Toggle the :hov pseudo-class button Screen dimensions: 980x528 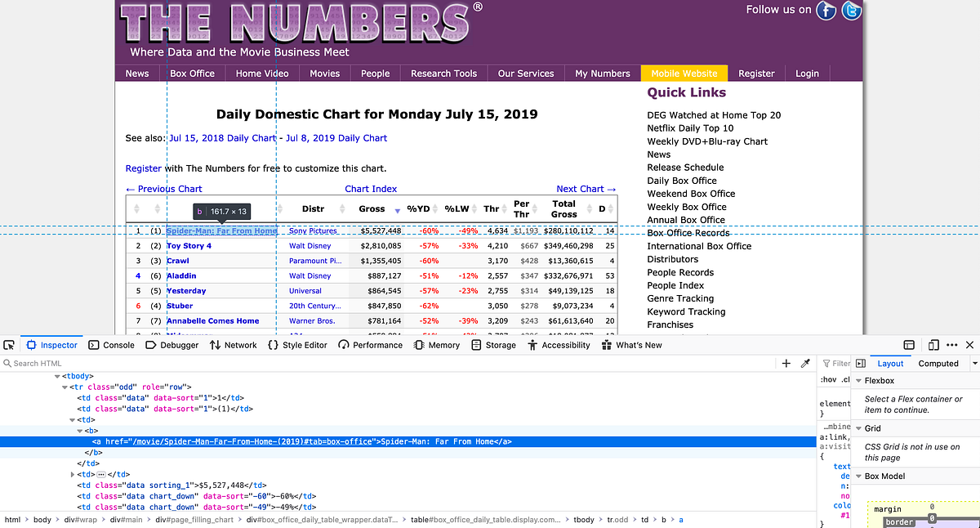(x=828, y=379)
